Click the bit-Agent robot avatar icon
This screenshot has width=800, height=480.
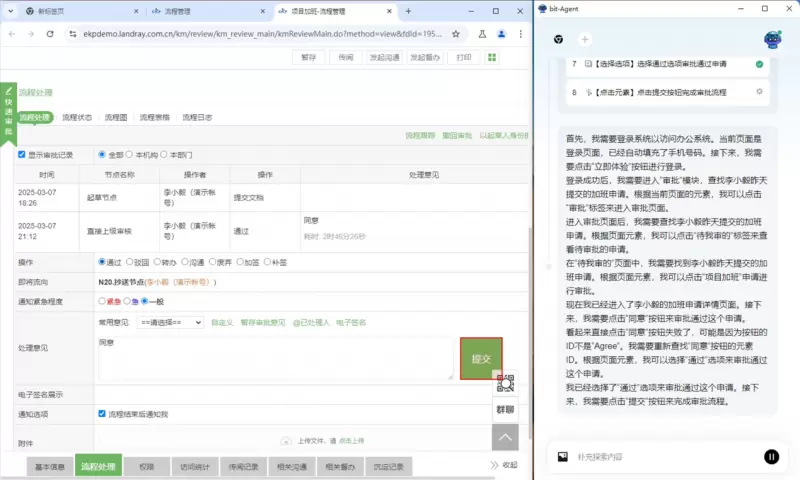point(772,39)
